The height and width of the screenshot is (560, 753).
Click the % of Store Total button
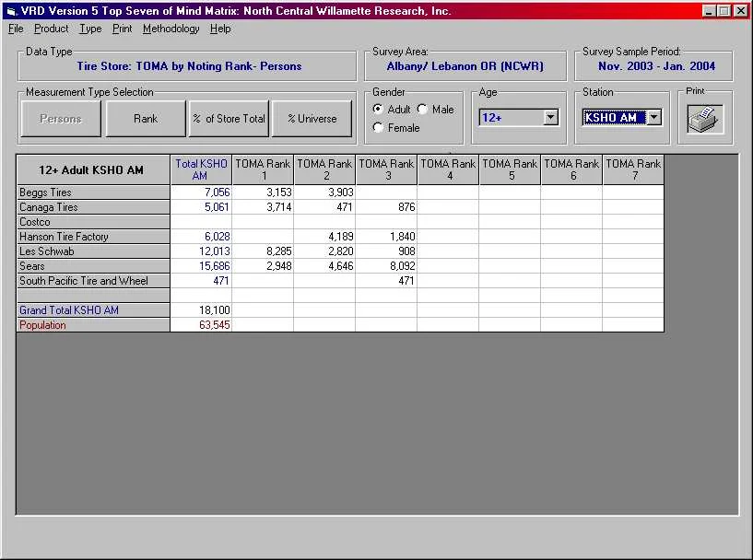tap(229, 119)
